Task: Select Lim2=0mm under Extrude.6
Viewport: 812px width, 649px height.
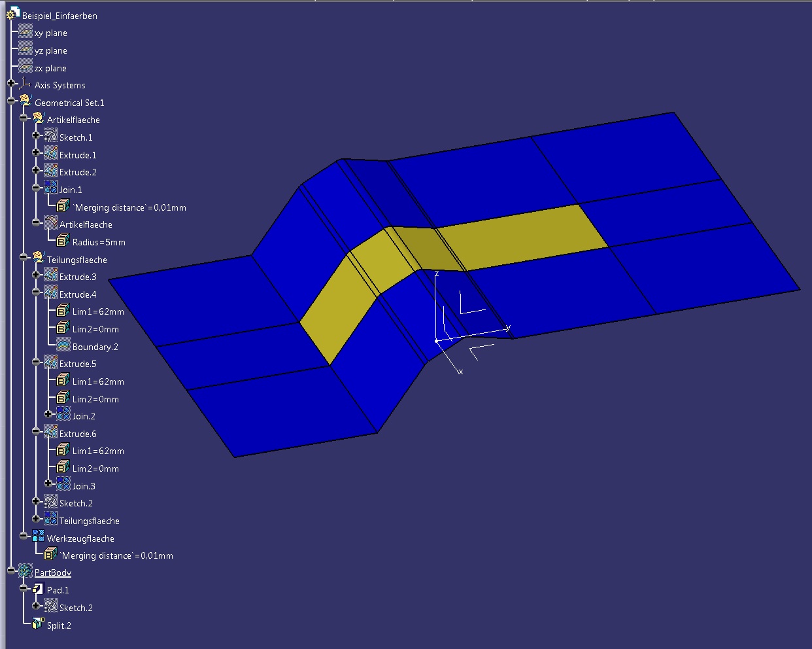Action: [95, 468]
